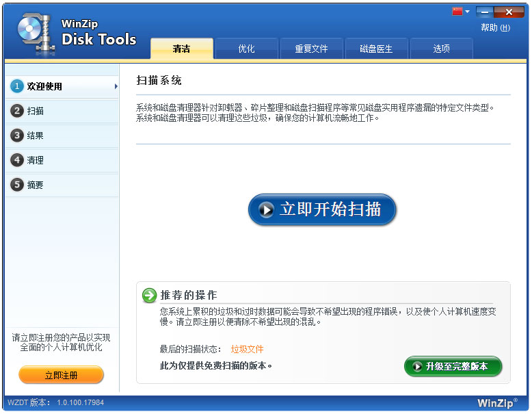Click the step 4 number badge
The image size is (532, 414).
point(16,160)
